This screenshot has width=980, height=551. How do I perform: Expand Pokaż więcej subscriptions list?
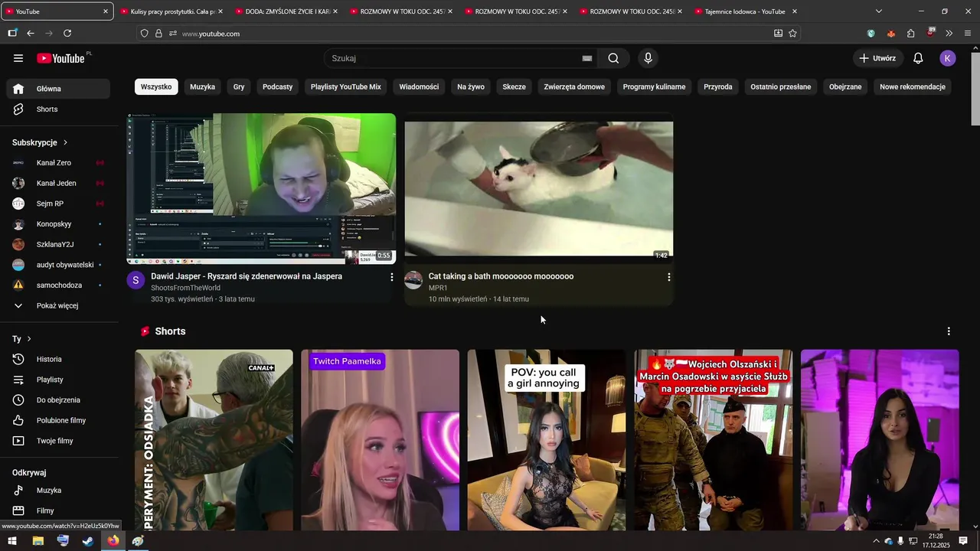pos(58,305)
